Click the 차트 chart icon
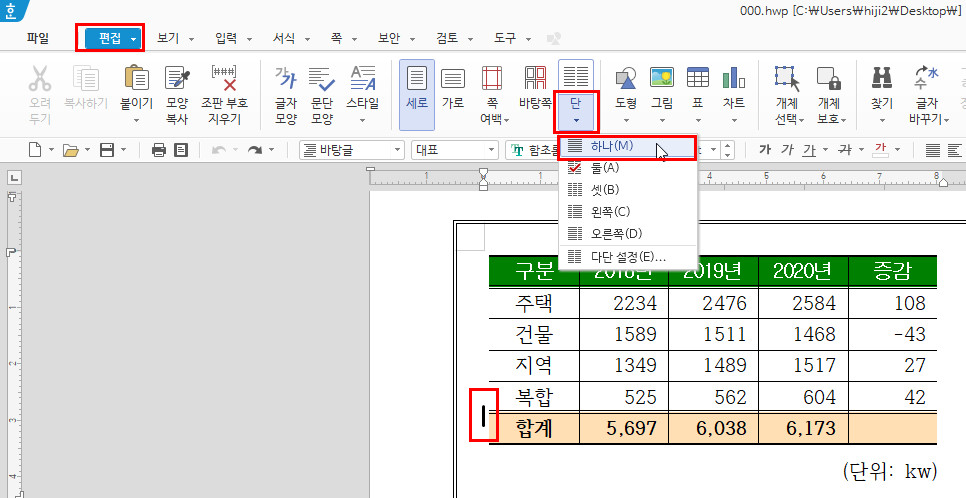 pyautogui.click(x=734, y=77)
